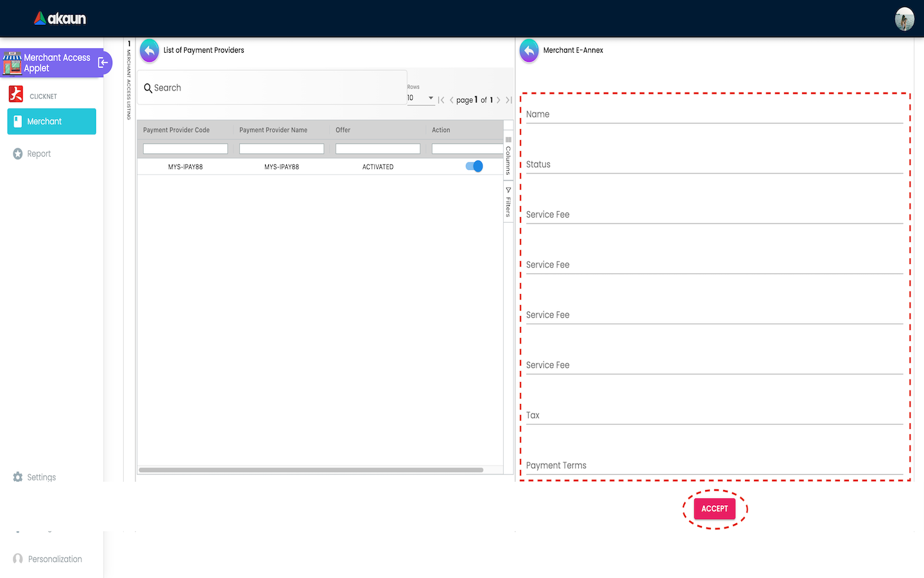This screenshot has height=578, width=924.
Task: Open the Personalization menu
Action: tap(48, 559)
